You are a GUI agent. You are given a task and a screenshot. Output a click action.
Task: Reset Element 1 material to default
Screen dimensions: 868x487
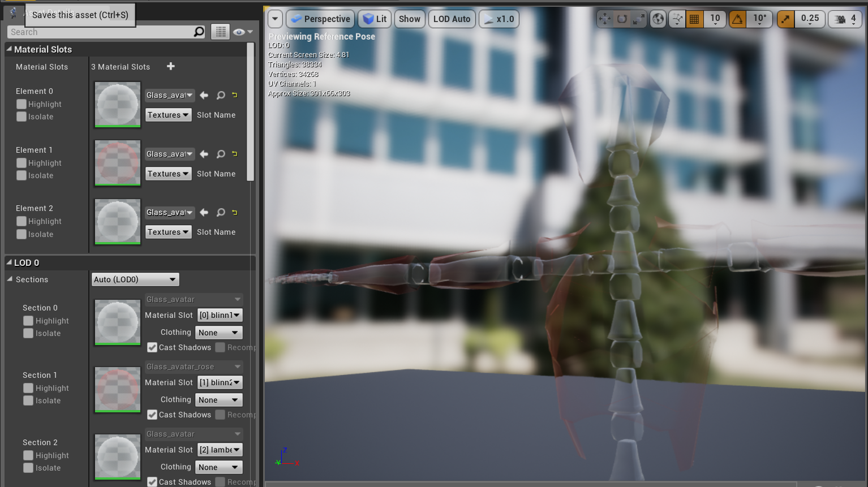234,153
